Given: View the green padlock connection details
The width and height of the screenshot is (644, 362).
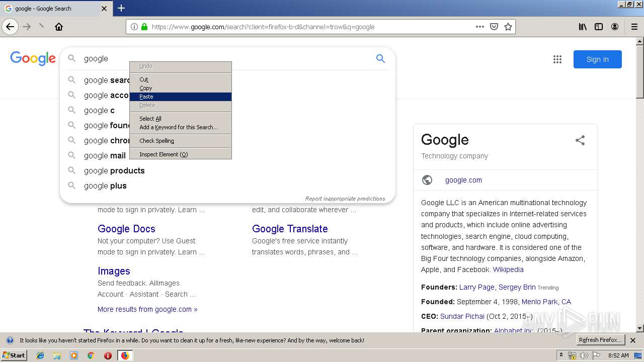Looking at the screenshot, I should pyautogui.click(x=144, y=27).
